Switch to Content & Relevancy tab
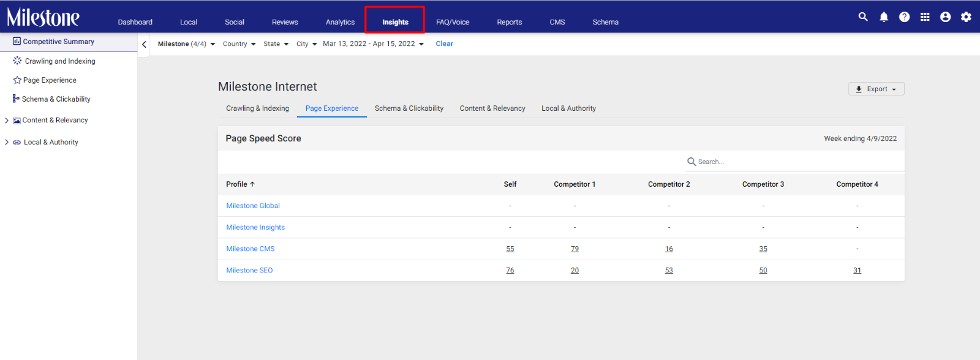This screenshot has width=980, height=360. click(x=492, y=108)
